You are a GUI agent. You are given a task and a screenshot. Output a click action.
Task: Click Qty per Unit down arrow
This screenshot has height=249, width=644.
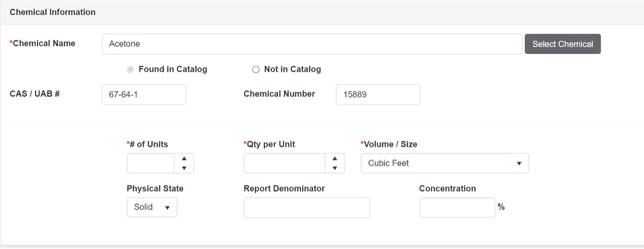pos(335,168)
